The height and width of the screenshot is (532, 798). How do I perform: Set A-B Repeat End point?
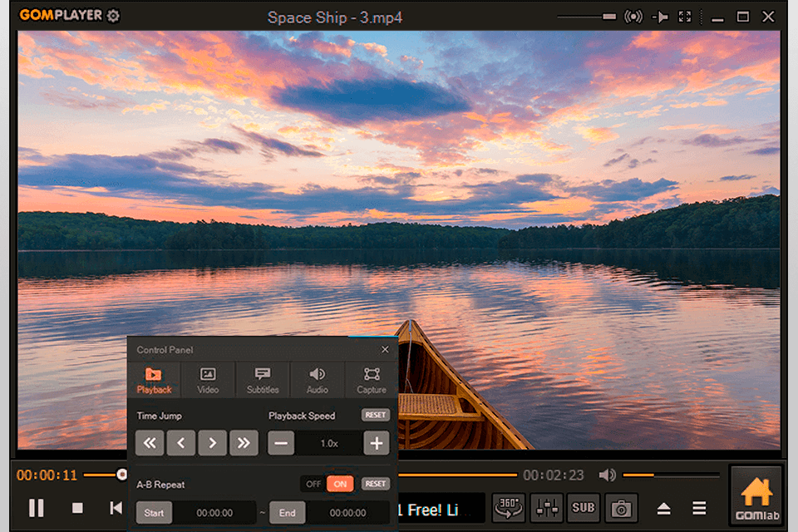287,513
